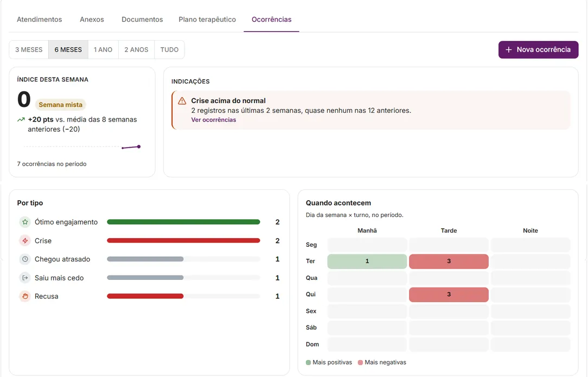Switch to the Anexos tab

(92, 20)
